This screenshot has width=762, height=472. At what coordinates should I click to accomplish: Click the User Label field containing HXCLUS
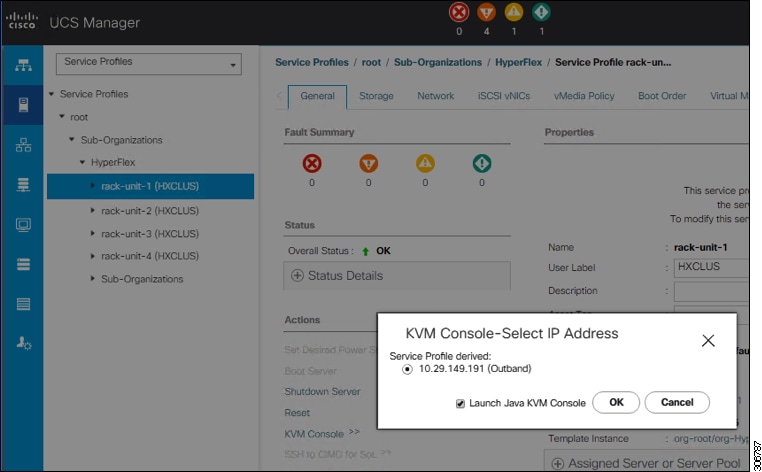click(711, 267)
